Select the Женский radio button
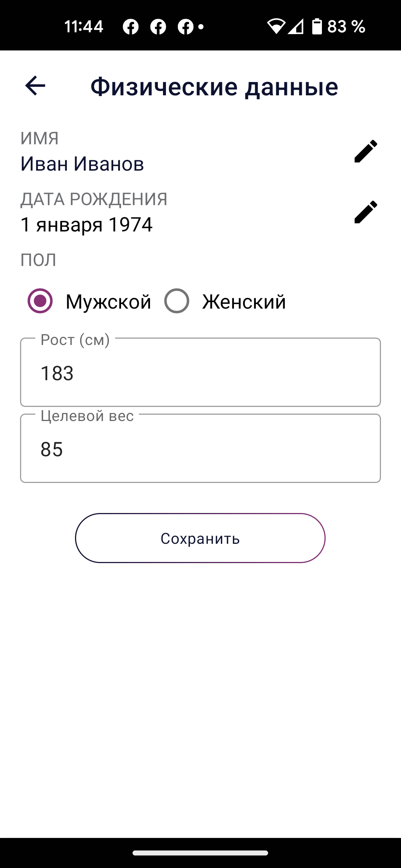 pos(177,301)
